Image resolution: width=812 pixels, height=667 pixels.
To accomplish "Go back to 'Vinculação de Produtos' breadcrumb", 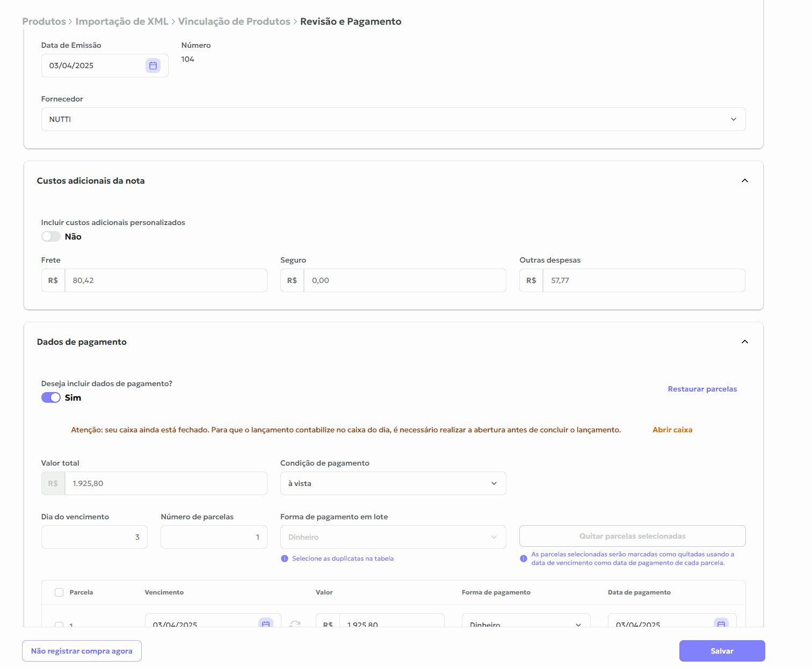I will point(234,21).
